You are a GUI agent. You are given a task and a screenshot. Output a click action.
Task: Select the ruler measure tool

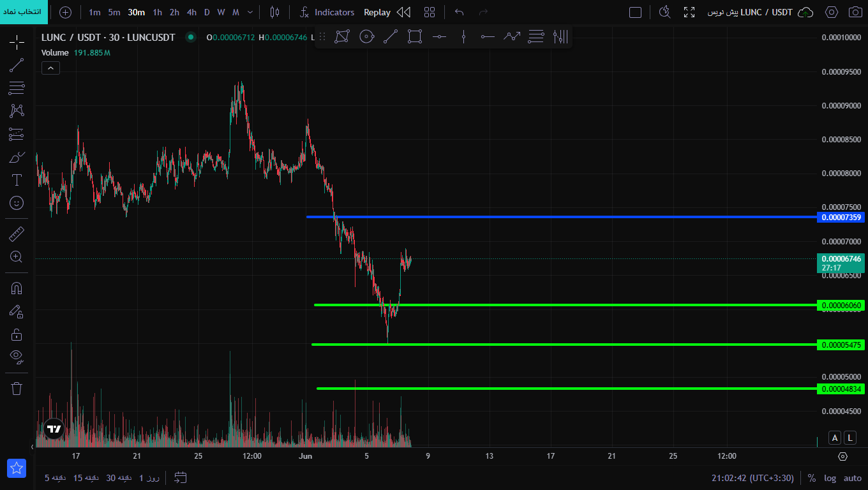pyautogui.click(x=17, y=234)
